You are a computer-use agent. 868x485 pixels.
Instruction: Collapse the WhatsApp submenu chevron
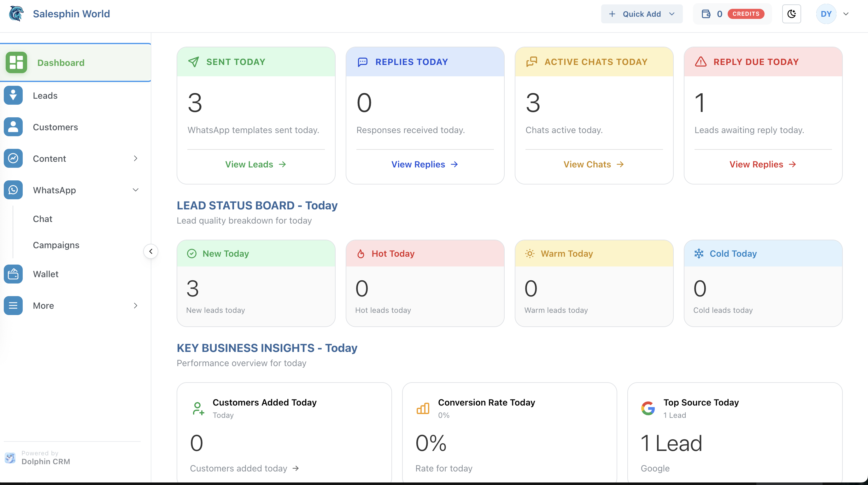[x=136, y=190]
